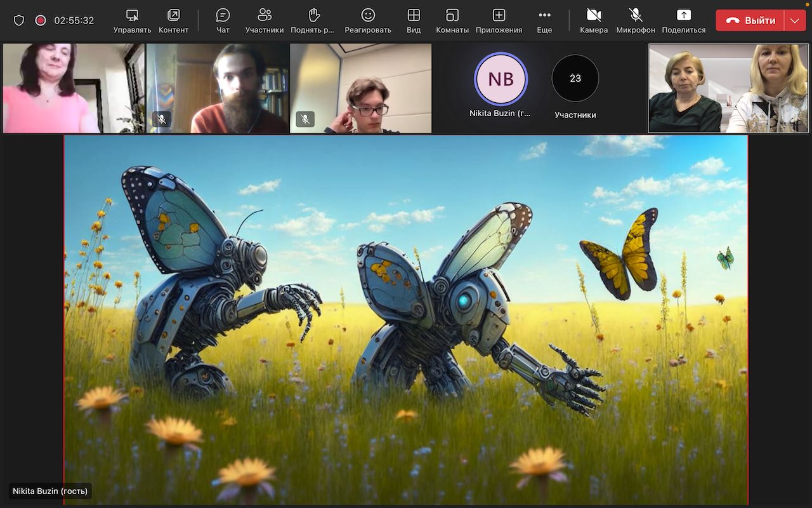Toggle the Camera (Камера) on

pyautogui.click(x=593, y=20)
